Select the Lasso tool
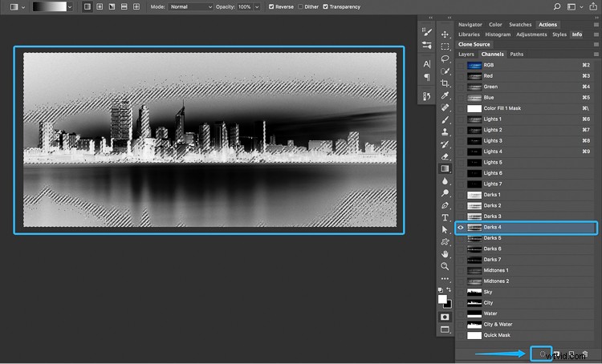 (445, 59)
